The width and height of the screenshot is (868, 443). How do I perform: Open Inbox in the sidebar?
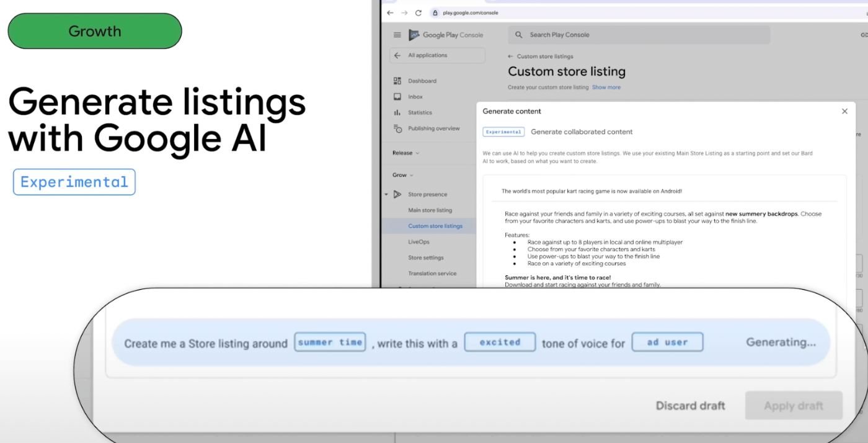tap(415, 97)
